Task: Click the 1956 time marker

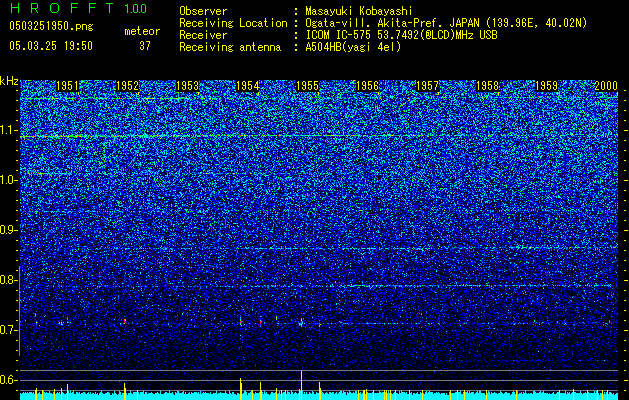Action: click(367, 86)
